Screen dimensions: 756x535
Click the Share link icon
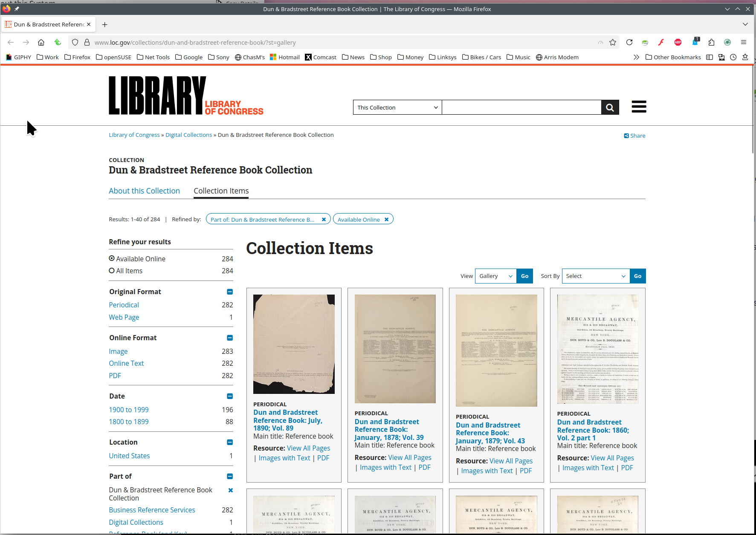click(634, 136)
